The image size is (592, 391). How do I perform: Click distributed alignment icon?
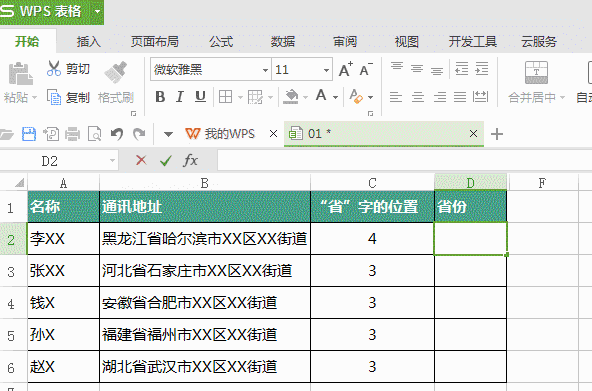coord(480,97)
